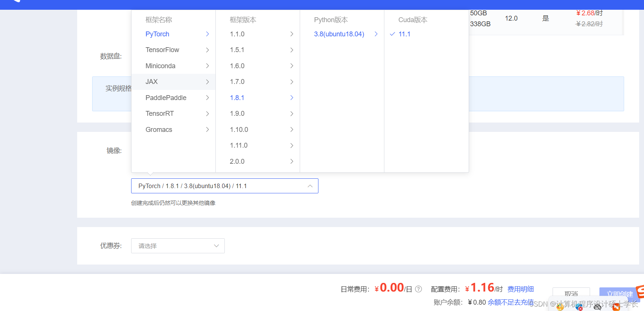Image resolution: width=644 pixels, height=311 pixels.
Task: Choose framework version 1.9.0
Action: pyautogui.click(x=258, y=114)
